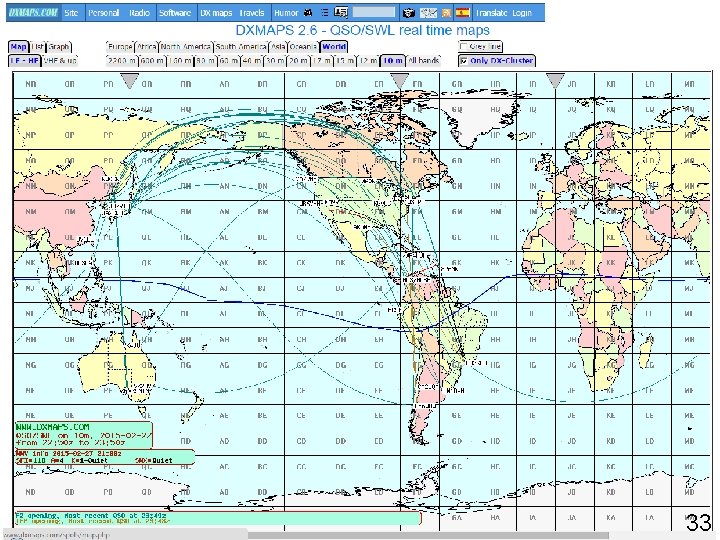Select the 17 m band tab
720x540 pixels.
pyautogui.click(x=322, y=61)
